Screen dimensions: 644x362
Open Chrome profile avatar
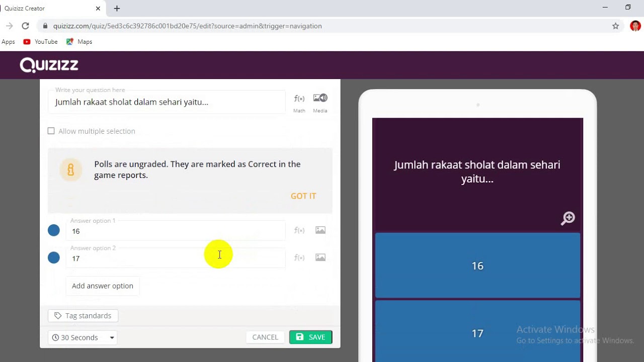[x=635, y=26]
